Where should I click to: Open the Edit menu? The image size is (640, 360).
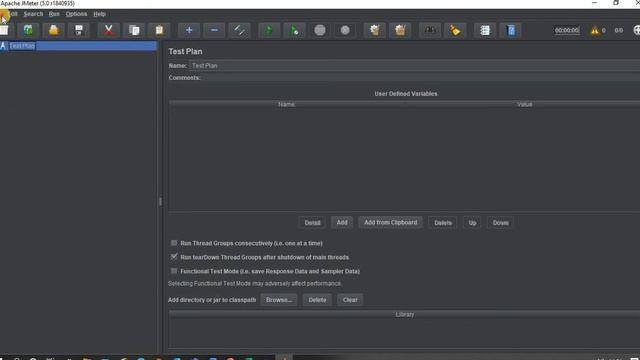(x=13, y=14)
